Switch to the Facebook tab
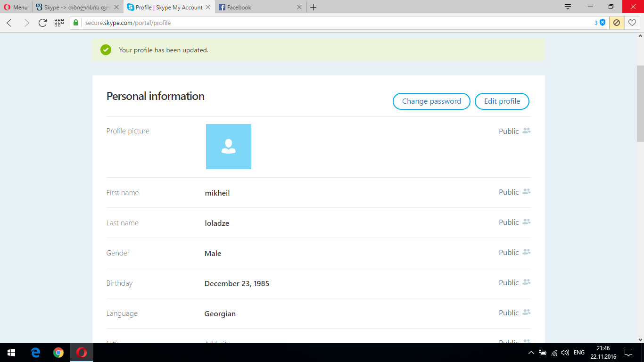 tap(260, 7)
